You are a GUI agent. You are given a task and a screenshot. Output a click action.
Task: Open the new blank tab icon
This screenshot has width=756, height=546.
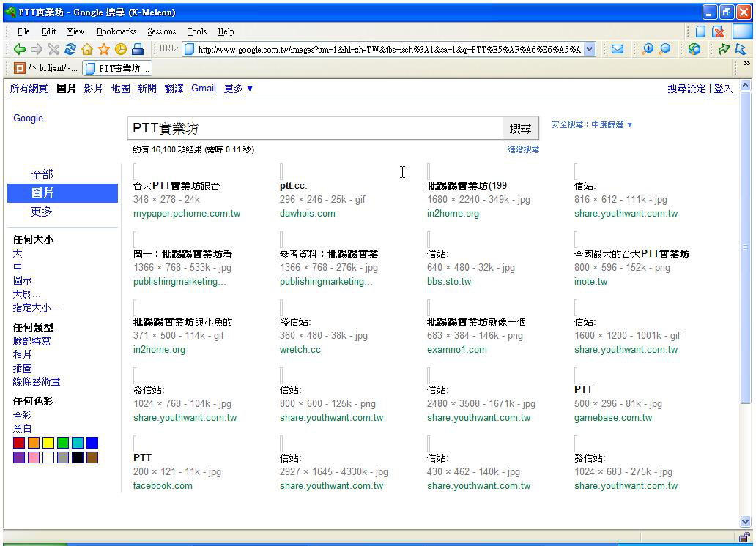[700, 31]
